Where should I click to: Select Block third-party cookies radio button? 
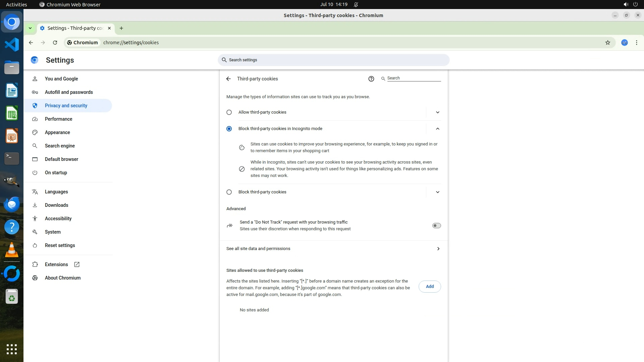pos(229,192)
